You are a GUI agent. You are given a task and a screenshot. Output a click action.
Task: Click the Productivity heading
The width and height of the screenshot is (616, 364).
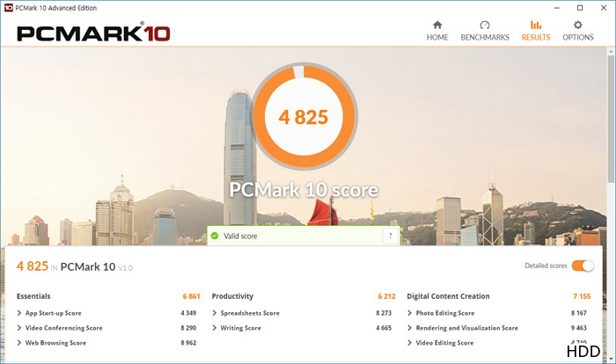[x=232, y=296]
